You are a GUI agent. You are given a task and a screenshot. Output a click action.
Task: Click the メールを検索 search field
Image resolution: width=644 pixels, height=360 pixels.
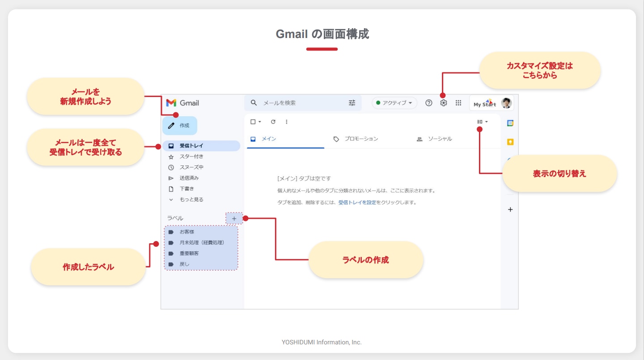pos(303,103)
